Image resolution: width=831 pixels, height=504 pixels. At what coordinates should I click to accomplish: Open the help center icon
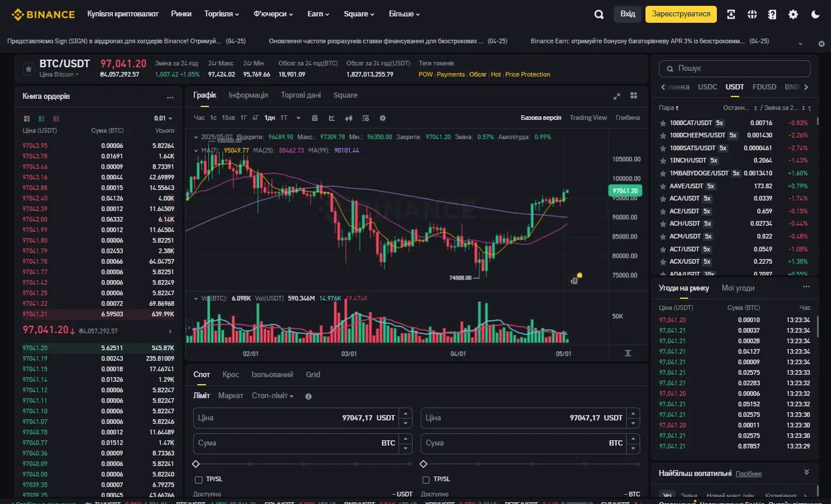click(x=772, y=15)
